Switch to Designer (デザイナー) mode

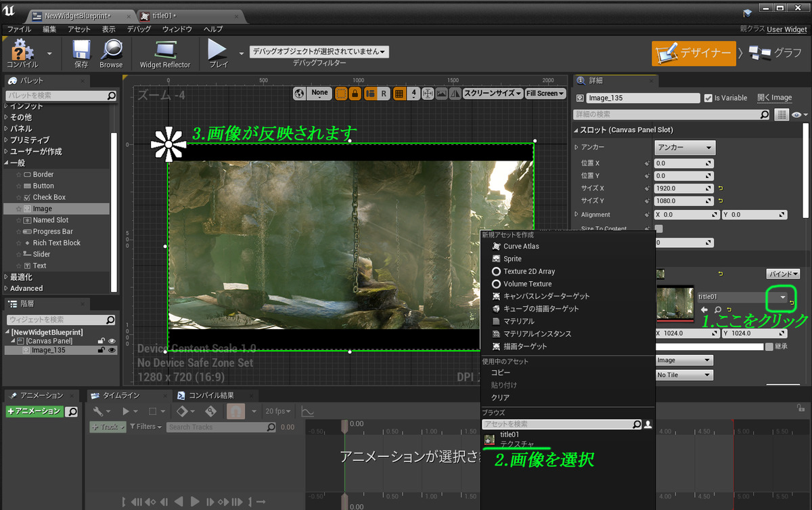tap(694, 53)
